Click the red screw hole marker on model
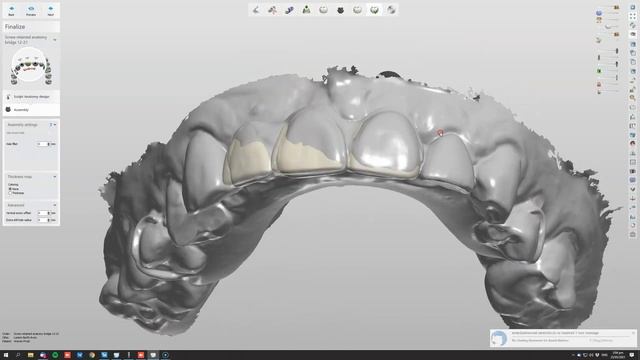This screenshot has height=360, width=640. tap(440, 133)
